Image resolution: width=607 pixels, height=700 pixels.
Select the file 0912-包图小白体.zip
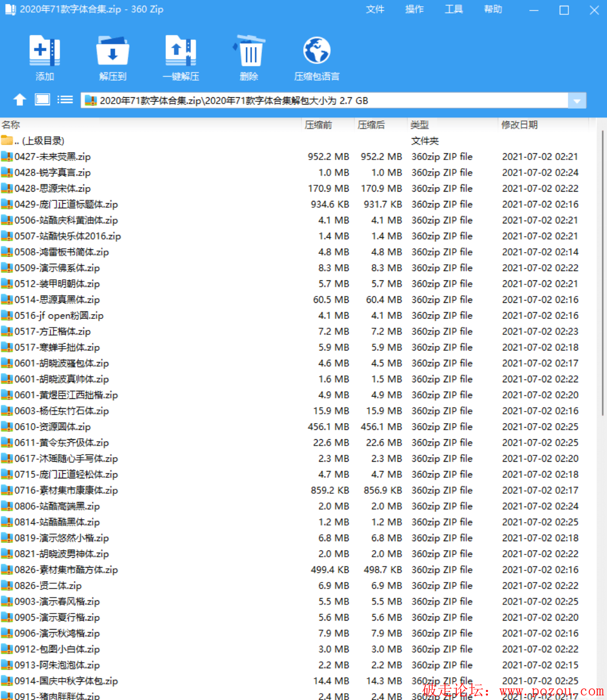tap(57, 649)
